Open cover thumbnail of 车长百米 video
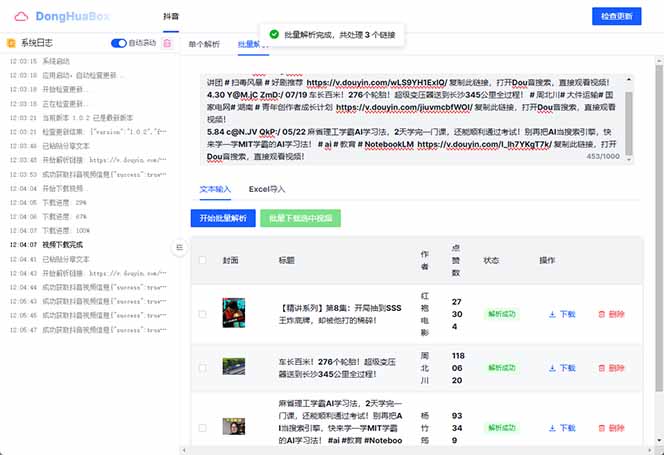This screenshot has height=455, width=664. click(234, 366)
